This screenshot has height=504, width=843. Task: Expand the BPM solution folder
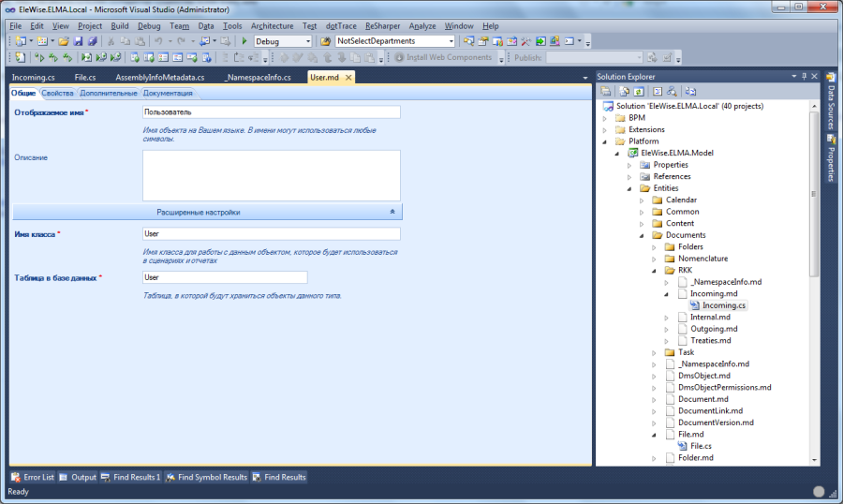[605, 118]
